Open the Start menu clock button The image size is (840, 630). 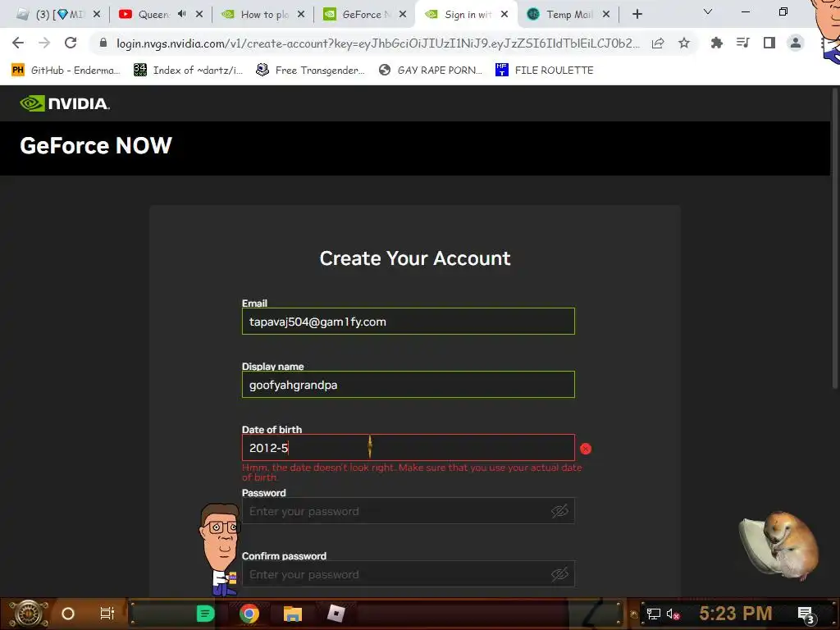[x=29, y=614]
